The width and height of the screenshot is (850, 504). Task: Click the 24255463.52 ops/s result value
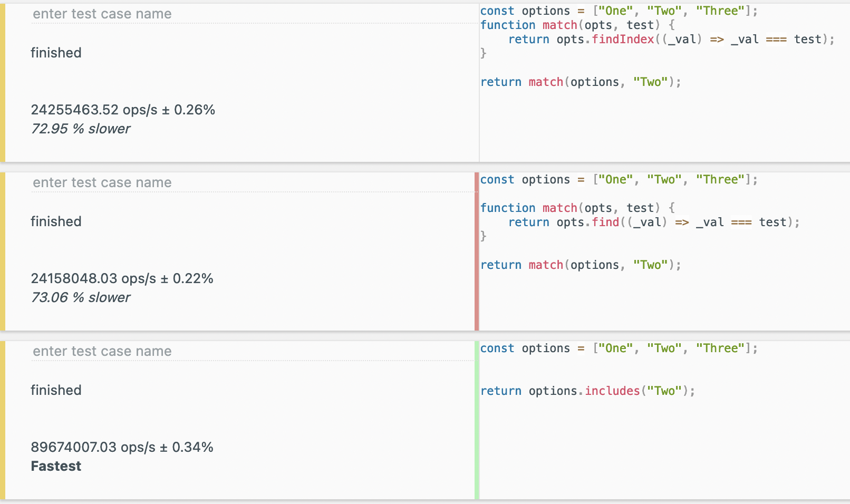[123, 110]
